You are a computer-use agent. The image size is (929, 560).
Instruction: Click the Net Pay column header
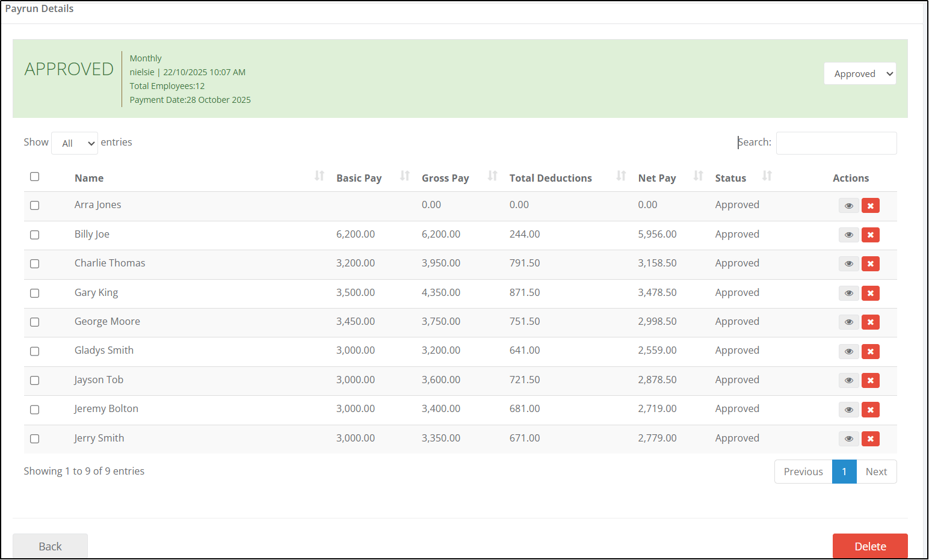coord(657,178)
